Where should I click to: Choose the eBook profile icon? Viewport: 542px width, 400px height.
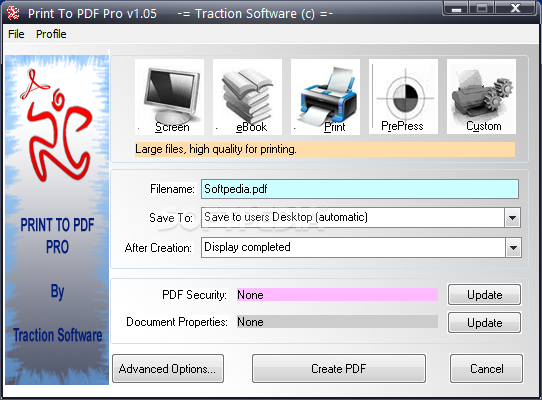click(x=247, y=96)
